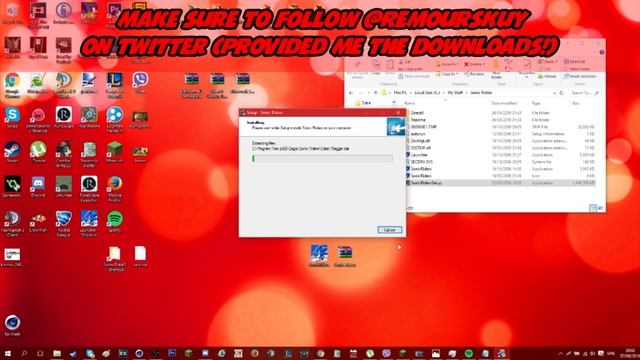Click This PC in the breadcrumb path

(x=400, y=93)
